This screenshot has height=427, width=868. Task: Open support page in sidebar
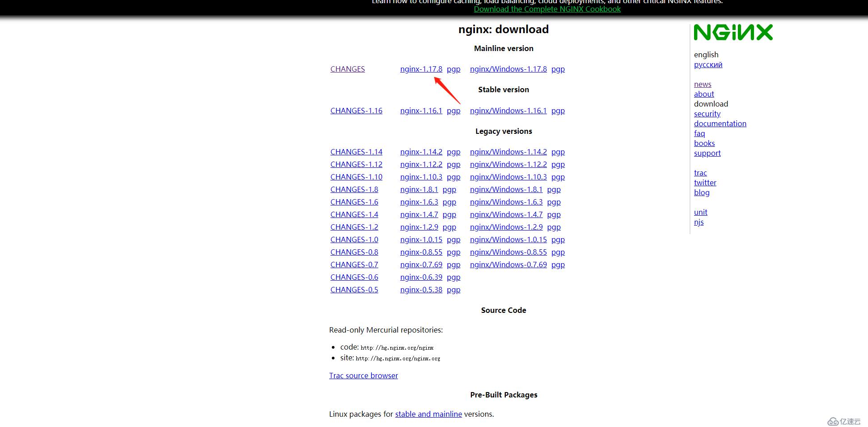[707, 153]
